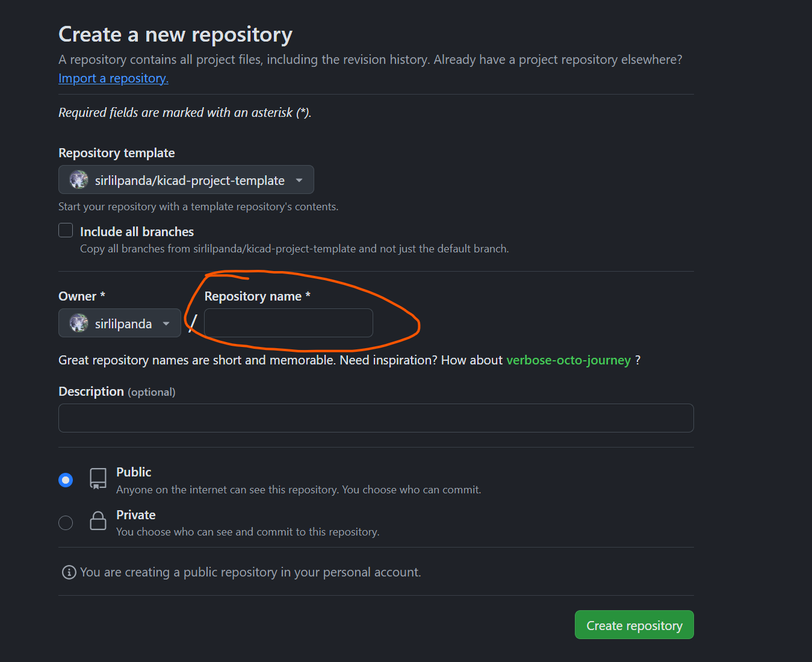The height and width of the screenshot is (662, 812).
Task: Click the sirlilpanda avatar in Owner selector
Action: [x=79, y=323]
